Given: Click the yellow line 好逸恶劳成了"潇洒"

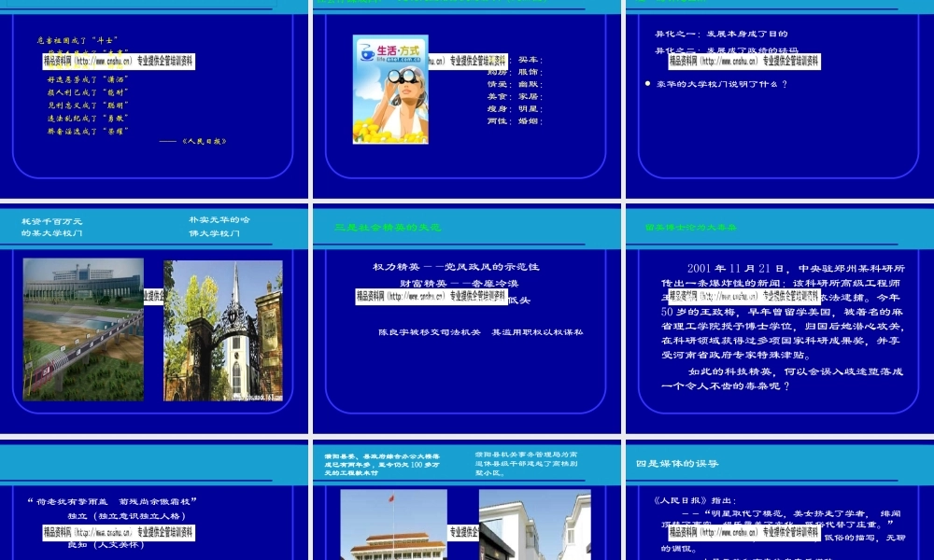Looking at the screenshot, I should 88,79.
